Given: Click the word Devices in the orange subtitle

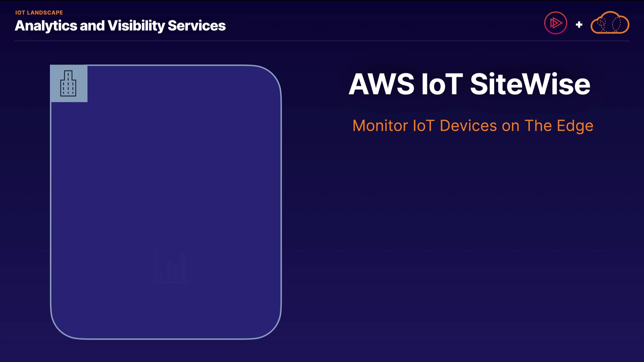Looking at the screenshot, I should pyautogui.click(x=468, y=126).
